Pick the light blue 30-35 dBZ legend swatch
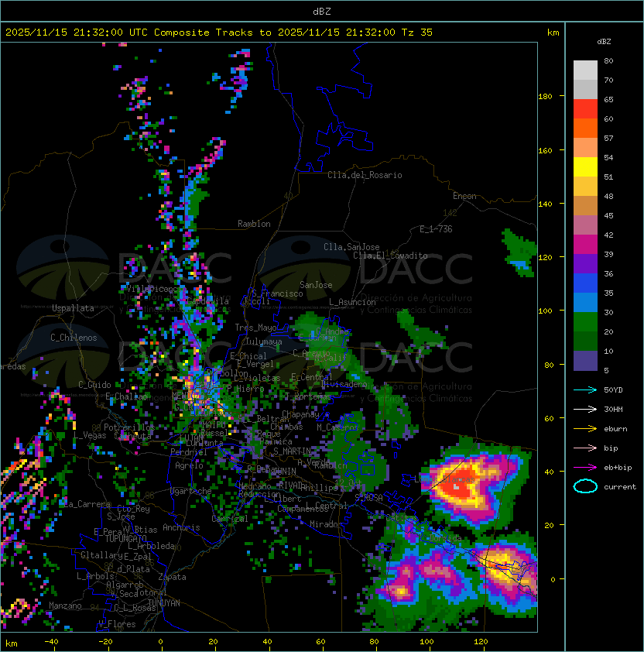644x652 pixels. pyautogui.click(x=585, y=302)
